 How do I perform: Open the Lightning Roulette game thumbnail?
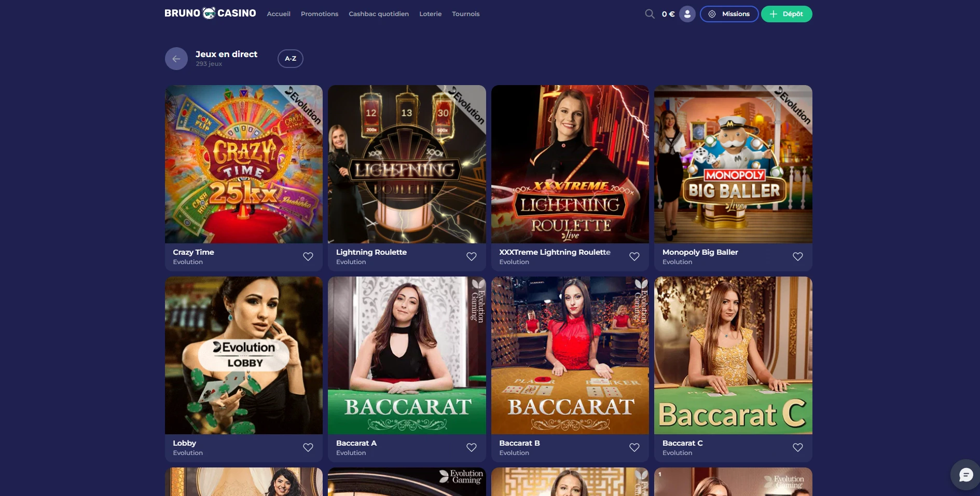(407, 164)
